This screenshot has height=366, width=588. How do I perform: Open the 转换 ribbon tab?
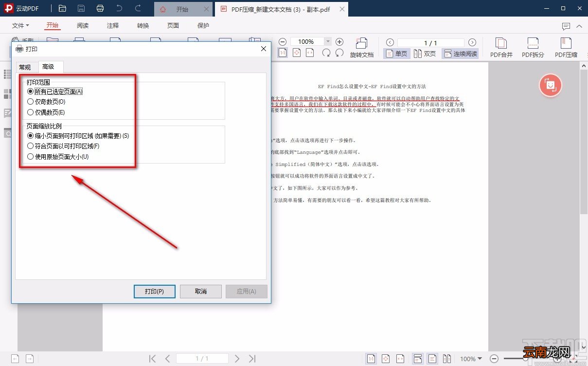[x=143, y=26]
